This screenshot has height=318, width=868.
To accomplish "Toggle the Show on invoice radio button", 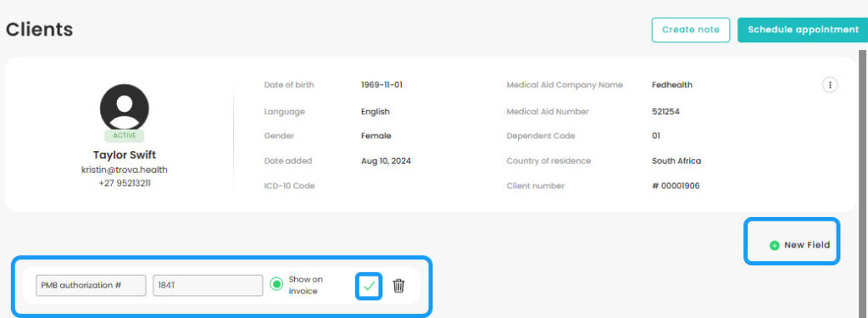I will [276, 284].
